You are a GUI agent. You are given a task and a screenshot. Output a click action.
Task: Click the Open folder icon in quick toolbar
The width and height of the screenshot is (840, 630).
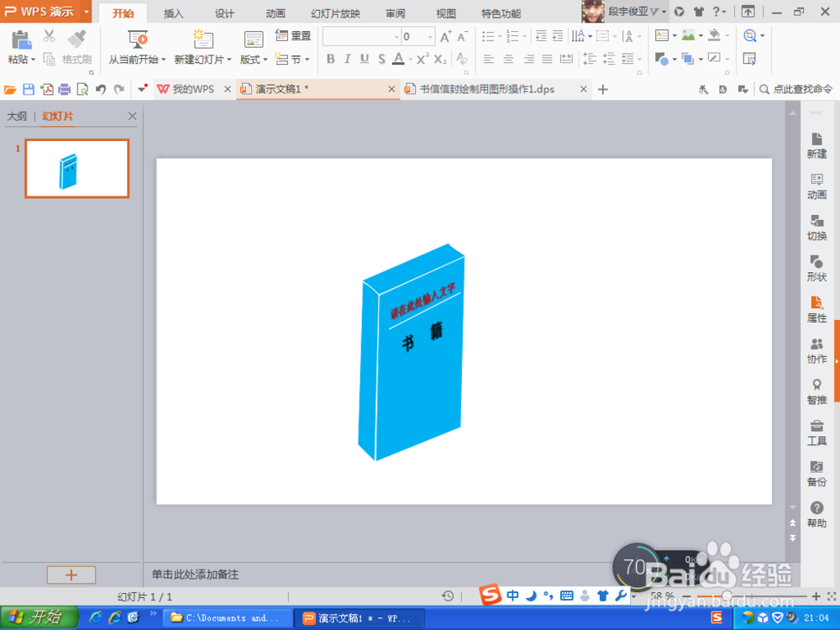pyautogui.click(x=9, y=90)
